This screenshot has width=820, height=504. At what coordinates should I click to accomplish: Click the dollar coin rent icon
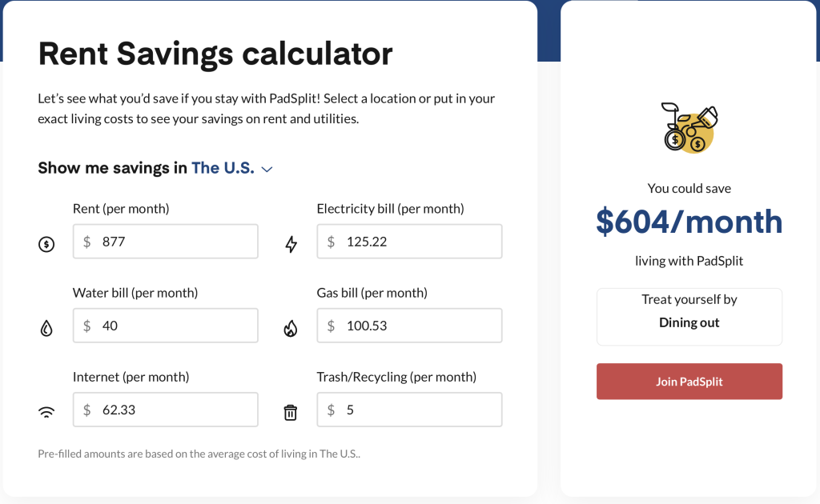[x=46, y=245]
